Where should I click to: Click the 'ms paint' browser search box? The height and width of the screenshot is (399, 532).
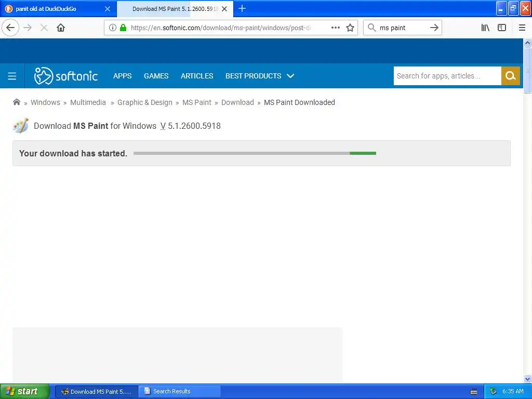click(x=403, y=28)
